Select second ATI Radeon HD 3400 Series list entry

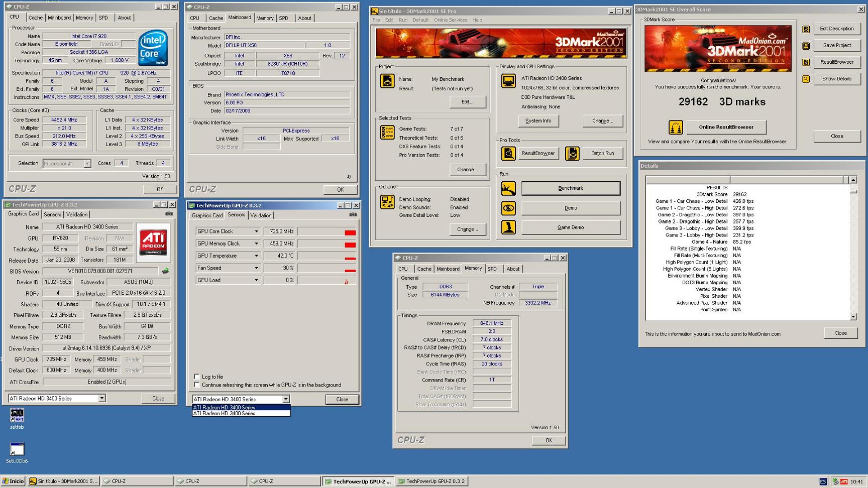coord(241,414)
